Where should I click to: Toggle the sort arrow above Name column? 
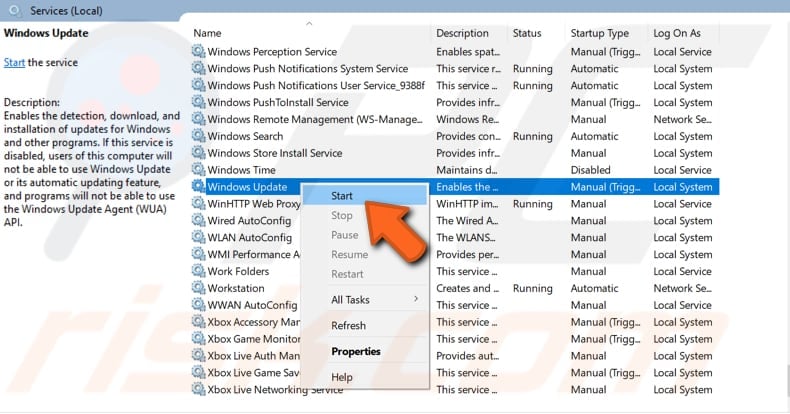pyautogui.click(x=309, y=23)
